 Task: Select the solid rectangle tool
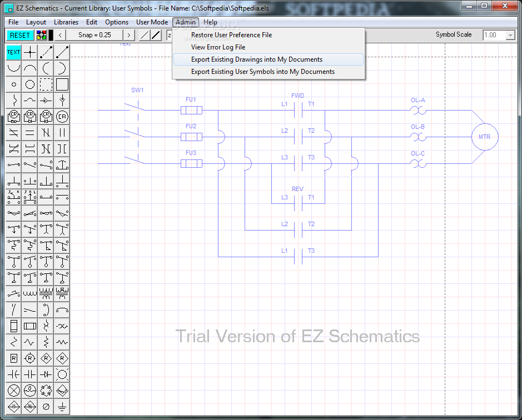coord(62,84)
